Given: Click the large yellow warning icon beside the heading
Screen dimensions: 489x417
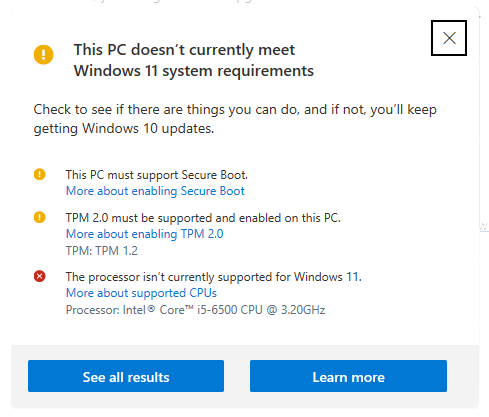Looking at the screenshot, I should pyautogui.click(x=44, y=54).
